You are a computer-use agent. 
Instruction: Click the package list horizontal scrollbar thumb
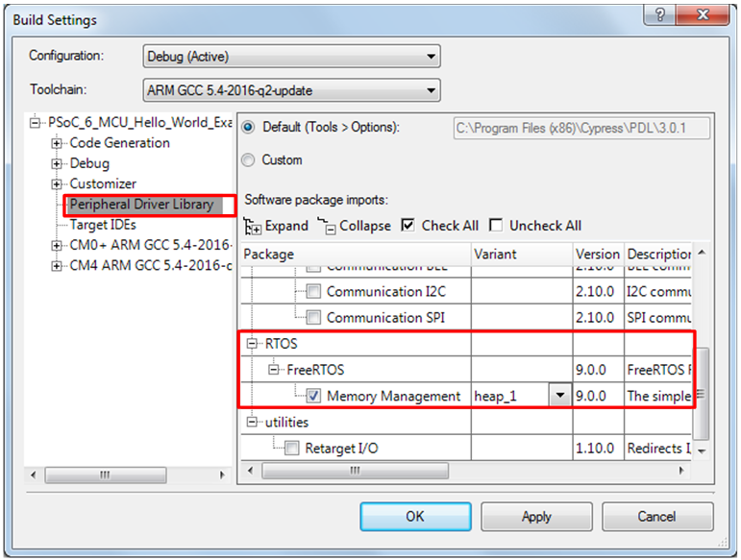click(x=355, y=471)
